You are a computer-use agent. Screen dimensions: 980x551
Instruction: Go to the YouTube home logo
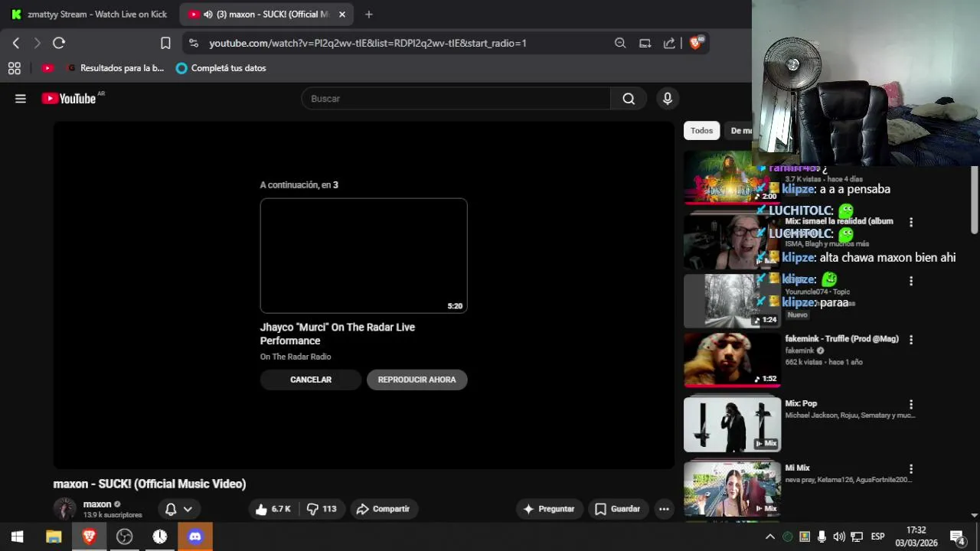pyautogui.click(x=69, y=99)
